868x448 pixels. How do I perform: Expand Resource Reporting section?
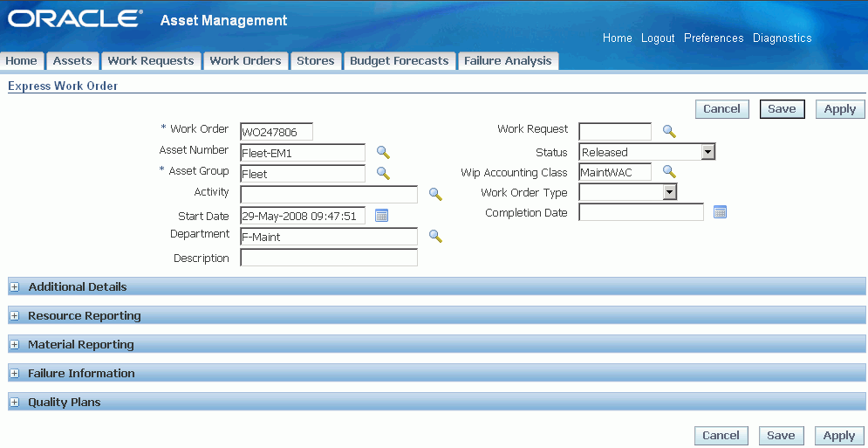point(14,316)
